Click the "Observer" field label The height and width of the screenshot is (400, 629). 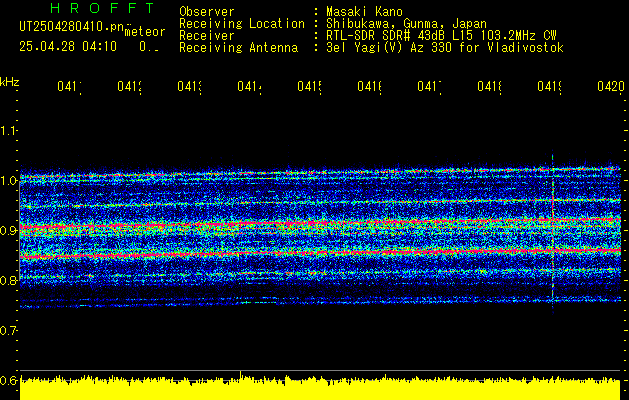[207, 12]
